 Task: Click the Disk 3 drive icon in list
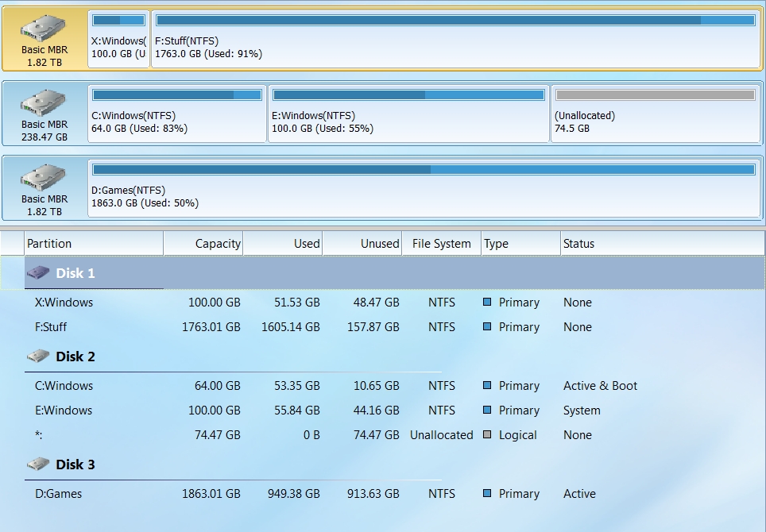(x=38, y=465)
